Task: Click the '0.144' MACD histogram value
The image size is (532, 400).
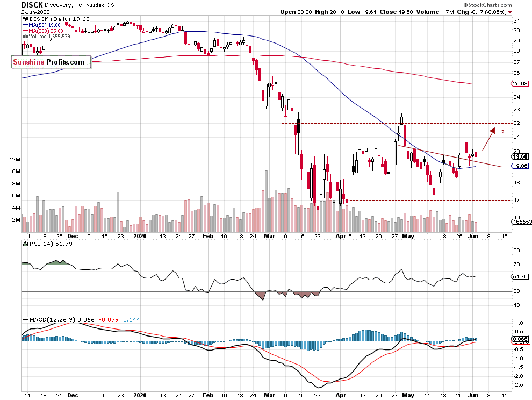Action: 131,319
